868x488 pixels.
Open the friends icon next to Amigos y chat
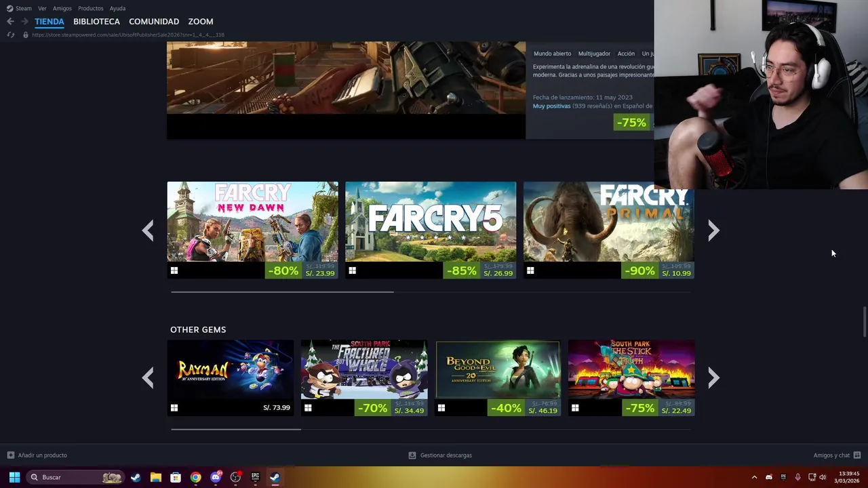[857, 455]
